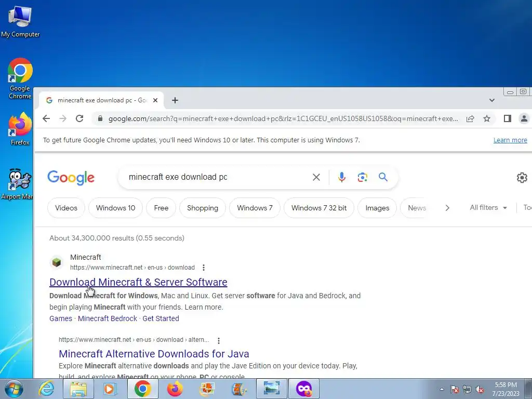Viewport: 532px width, 399px height.
Task: Click the muted volume tray icon
Action: coord(480,390)
